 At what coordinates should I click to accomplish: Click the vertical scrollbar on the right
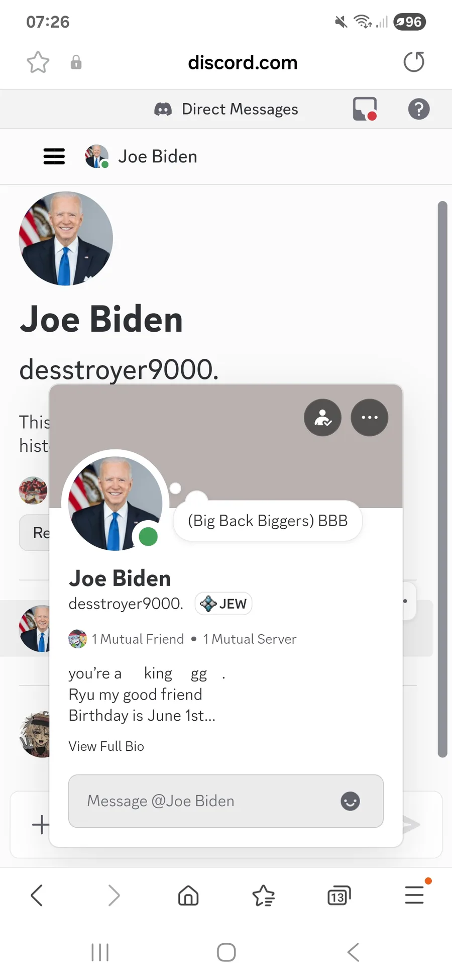(442, 479)
